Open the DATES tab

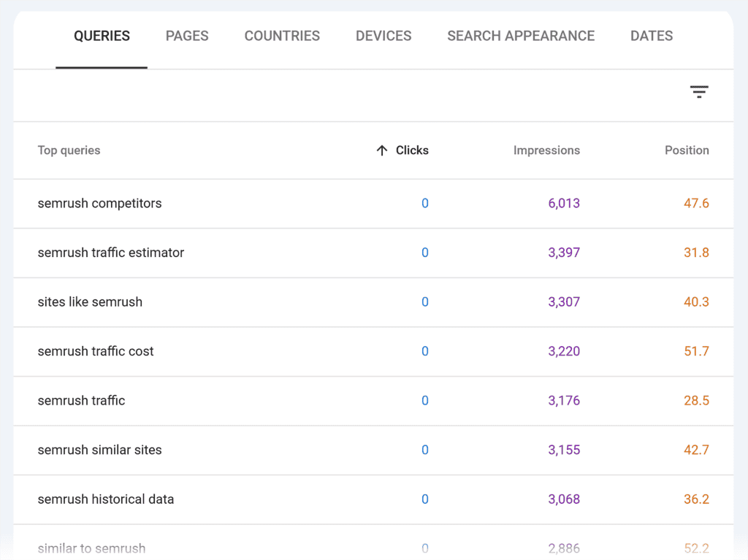click(x=651, y=35)
